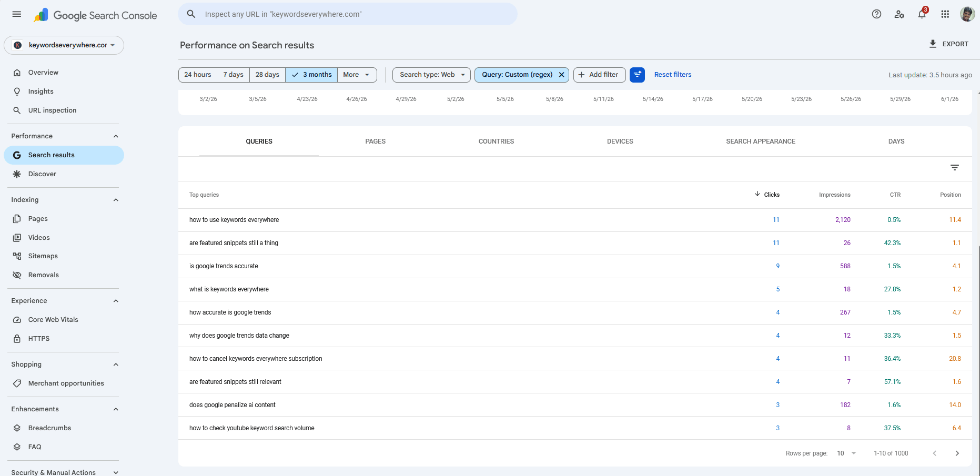Open the property selector dropdown
Viewport: 980px width, 476px height.
tap(64, 45)
